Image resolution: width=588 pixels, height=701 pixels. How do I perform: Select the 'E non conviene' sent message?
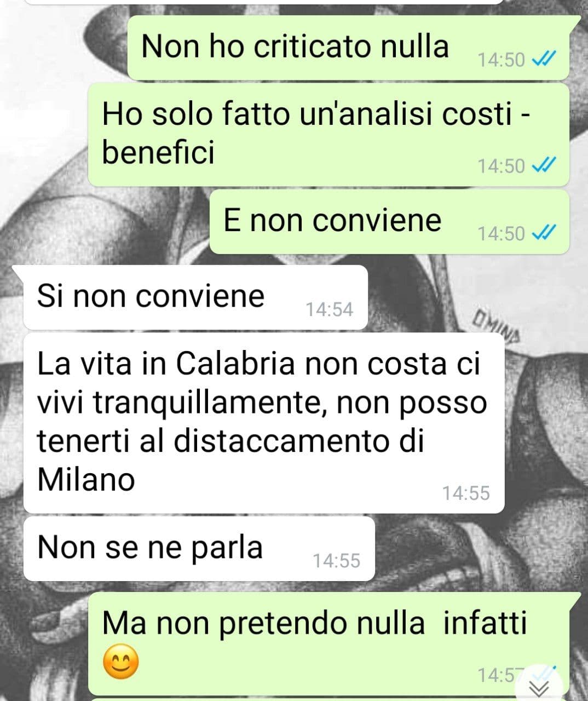coord(389,222)
